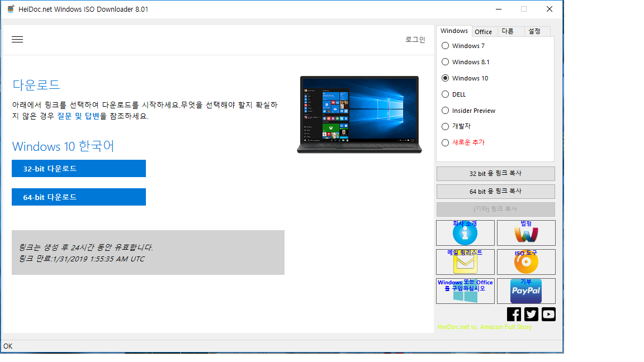This screenshot has height=362, width=644.
Task: Open the 메일 링리스트 envelope button
Action: [x=465, y=262]
